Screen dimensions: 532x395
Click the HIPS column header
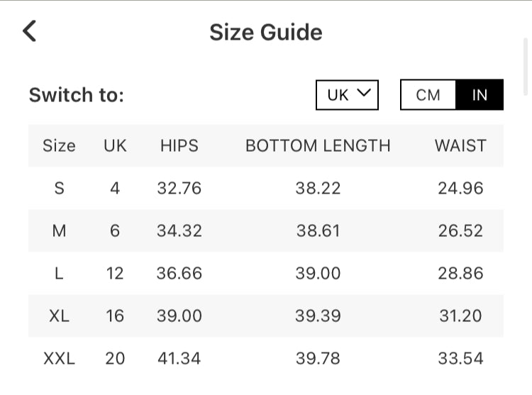[x=179, y=146]
